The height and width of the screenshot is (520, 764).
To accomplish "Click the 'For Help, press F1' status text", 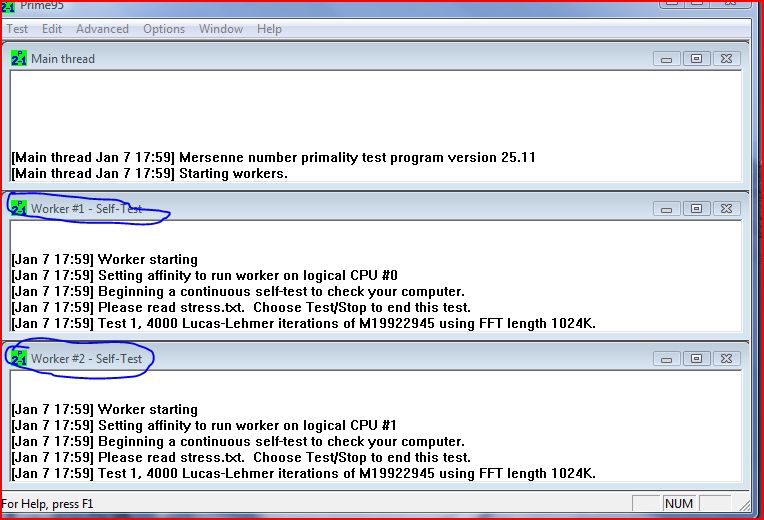I will [x=47, y=504].
